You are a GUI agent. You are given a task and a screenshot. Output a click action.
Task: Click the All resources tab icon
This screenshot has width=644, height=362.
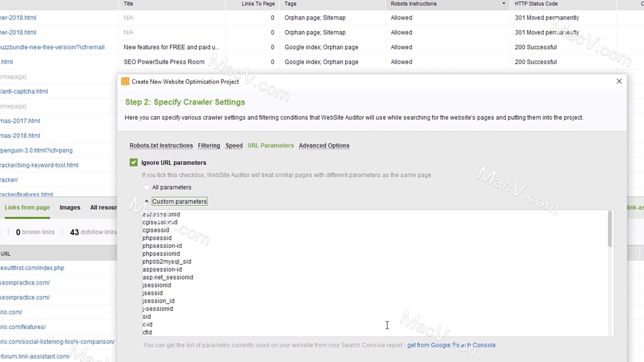tap(104, 207)
